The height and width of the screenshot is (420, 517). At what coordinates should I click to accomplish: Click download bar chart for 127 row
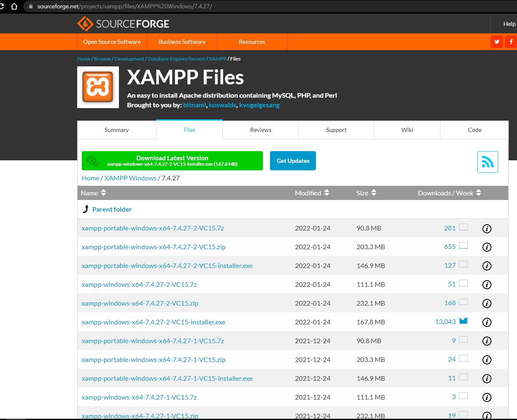463,264
